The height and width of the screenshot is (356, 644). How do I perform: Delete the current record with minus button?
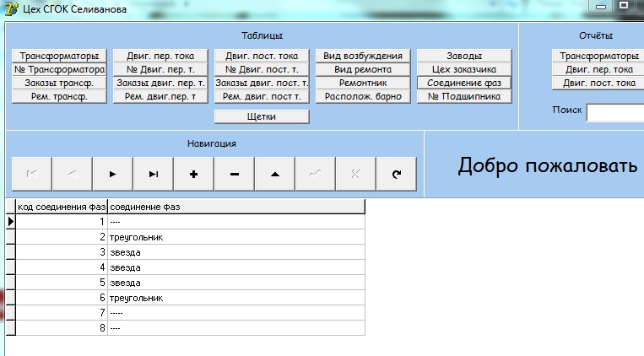(x=234, y=174)
